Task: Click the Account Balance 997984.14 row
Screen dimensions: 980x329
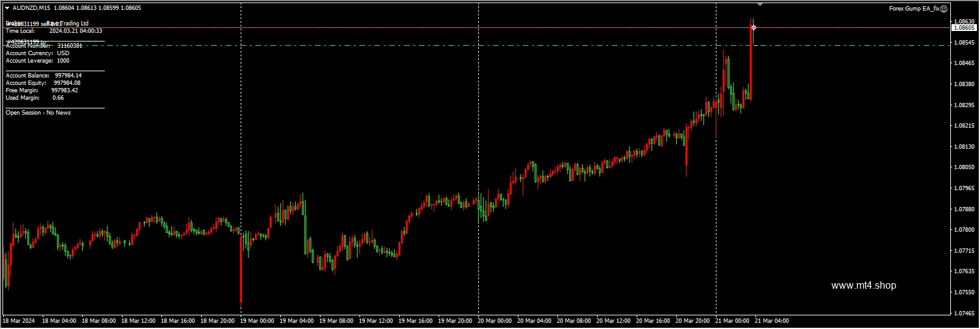Action: [x=44, y=76]
